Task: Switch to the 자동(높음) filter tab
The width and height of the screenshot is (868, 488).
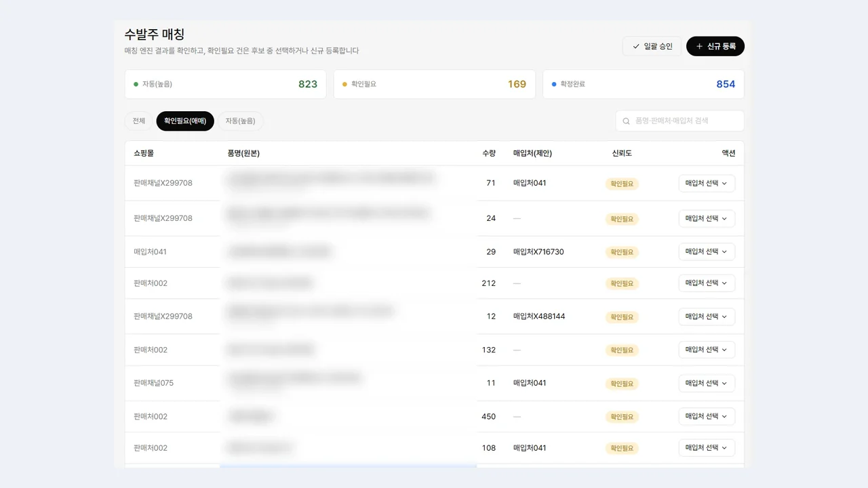Action: pos(241,121)
